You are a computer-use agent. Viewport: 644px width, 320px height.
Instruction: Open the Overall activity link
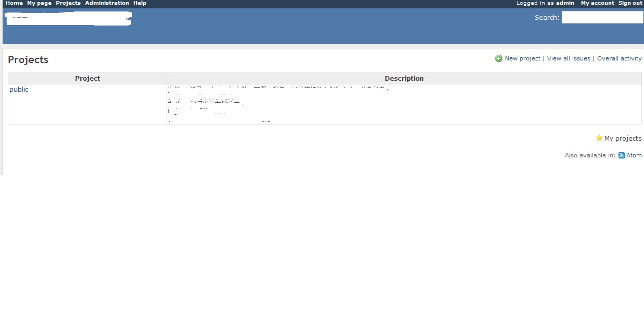(620, 58)
